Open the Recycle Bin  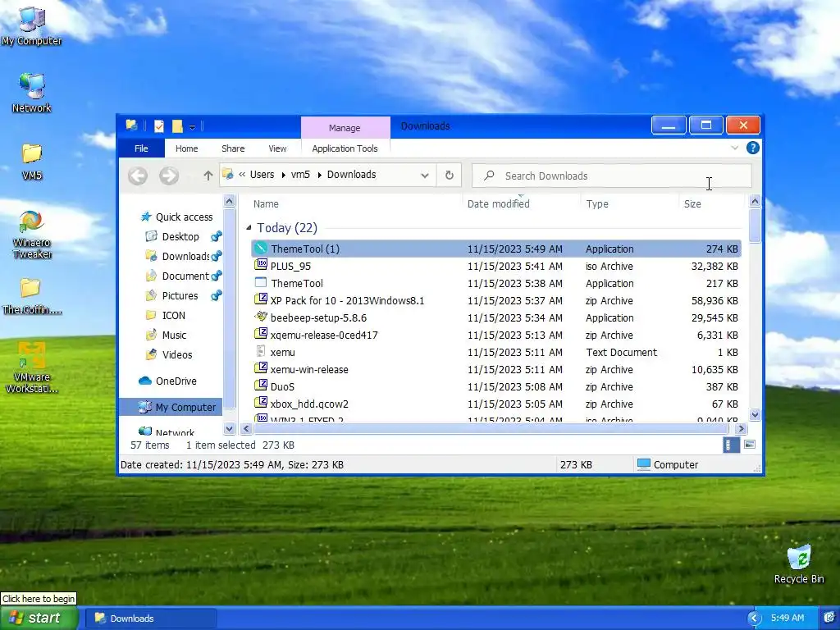click(799, 564)
